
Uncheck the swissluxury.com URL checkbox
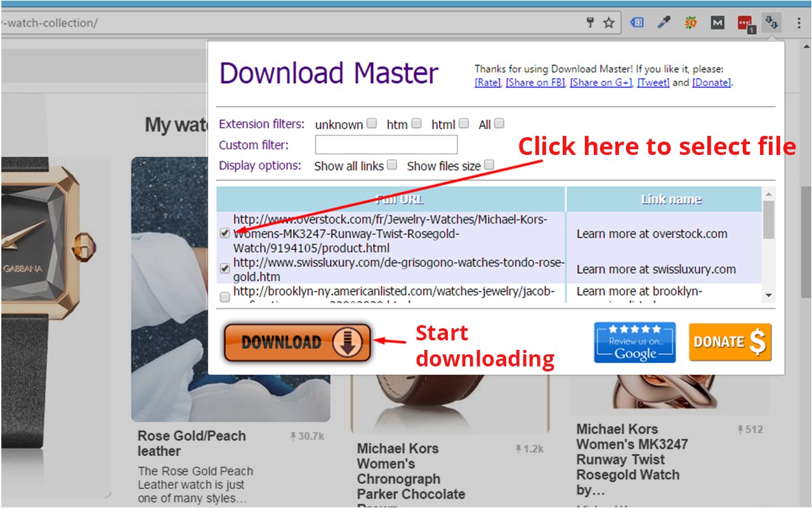tap(225, 269)
